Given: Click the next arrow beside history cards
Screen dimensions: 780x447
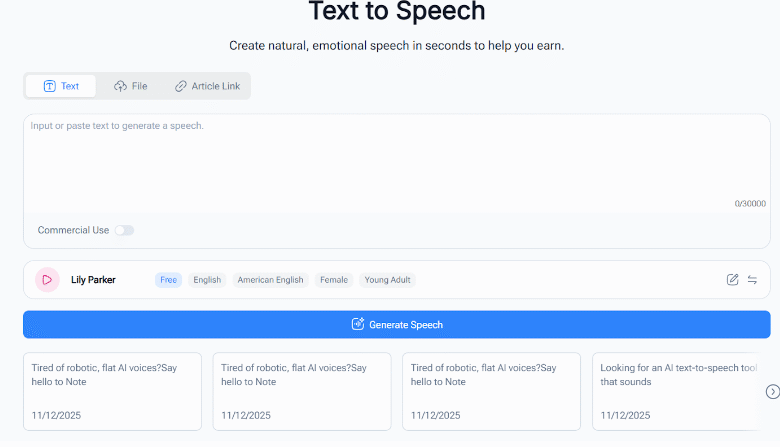Looking at the screenshot, I should [772, 391].
